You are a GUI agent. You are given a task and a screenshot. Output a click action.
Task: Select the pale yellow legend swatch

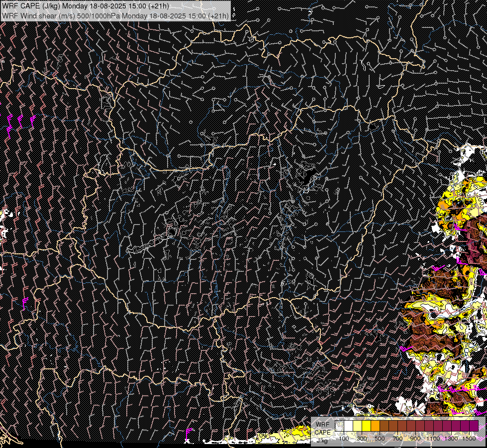[357, 426]
